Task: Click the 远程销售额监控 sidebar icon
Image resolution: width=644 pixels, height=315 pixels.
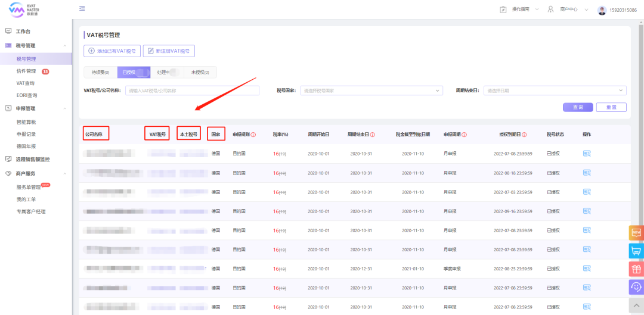Action: pyautogui.click(x=8, y=159)
